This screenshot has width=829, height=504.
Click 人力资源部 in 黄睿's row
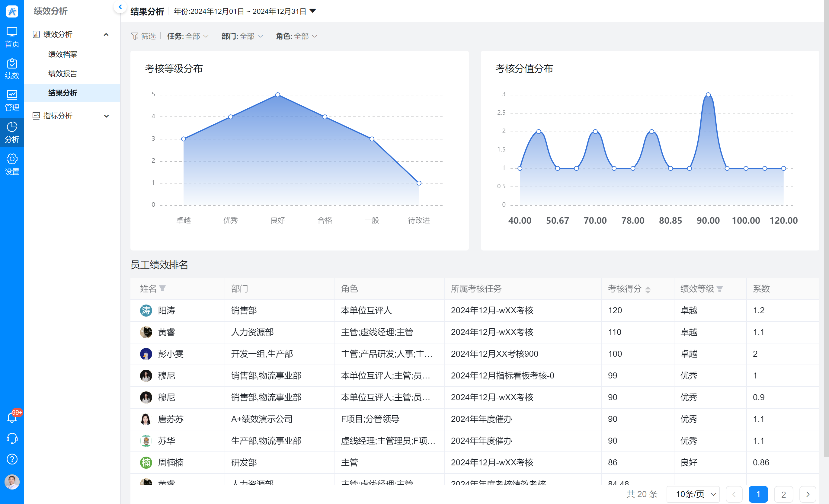point(252,332)
